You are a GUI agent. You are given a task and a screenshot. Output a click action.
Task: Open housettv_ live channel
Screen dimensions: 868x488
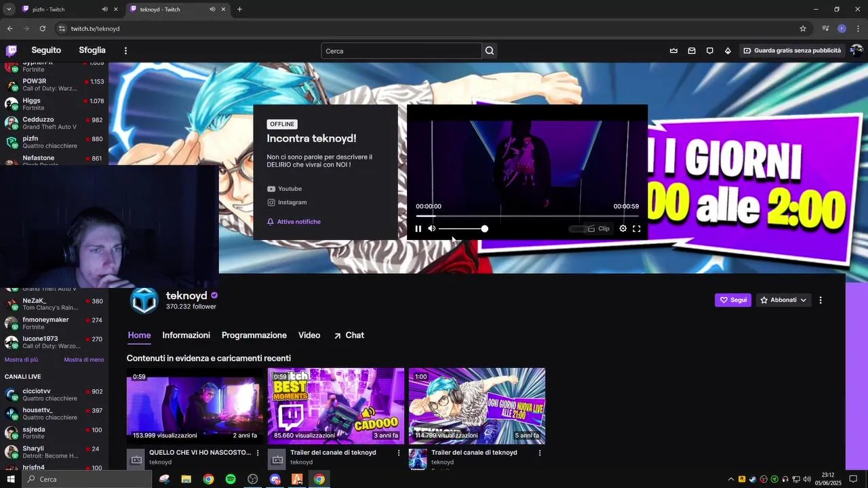pyautogui.click(x=54, y=413)
